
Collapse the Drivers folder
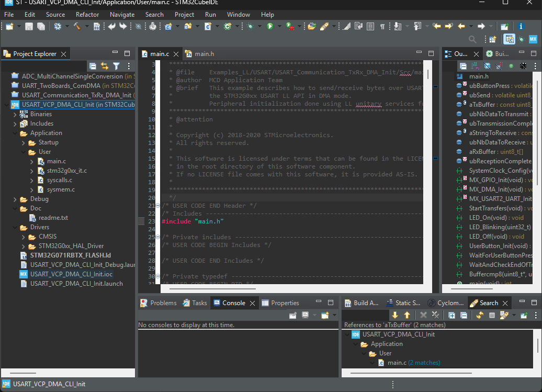[15, 227]
